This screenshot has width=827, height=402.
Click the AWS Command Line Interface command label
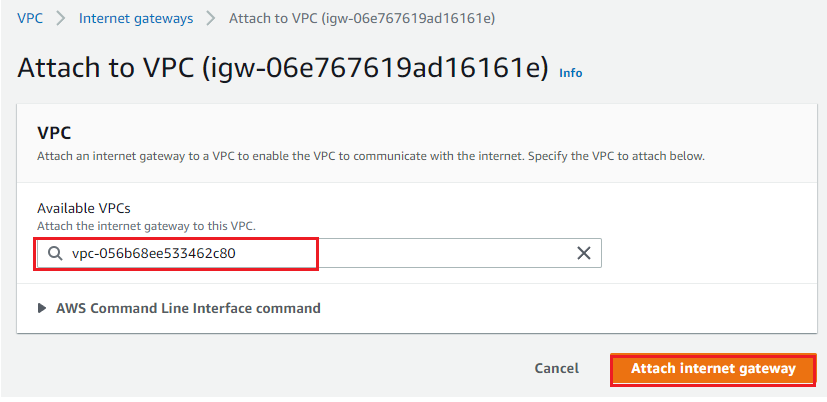click(188, 308)
